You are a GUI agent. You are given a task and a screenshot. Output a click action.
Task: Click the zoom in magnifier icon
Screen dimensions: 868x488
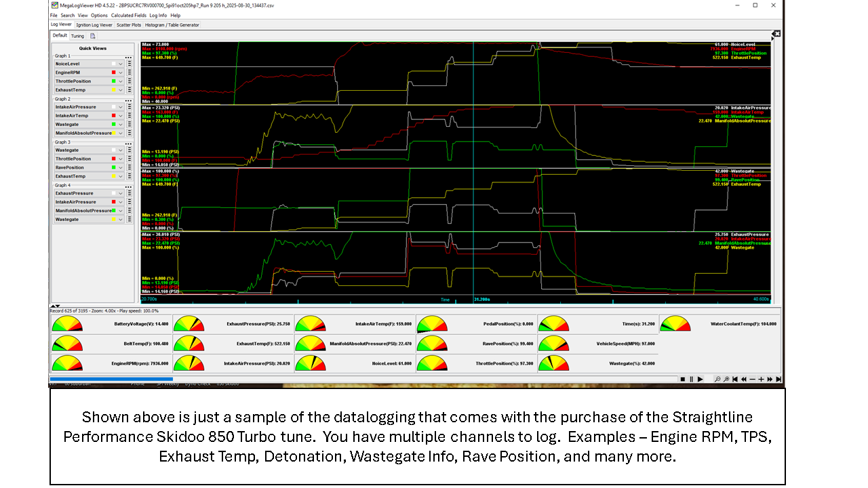coord(726,380)
